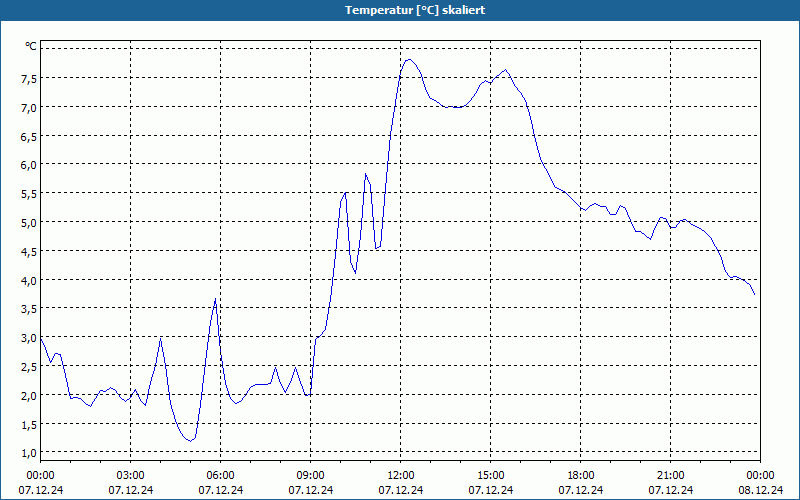This screenshot has height=500, width=800.
Task: Click the 08.12.24 date label
Action: [x=761, y=490]
